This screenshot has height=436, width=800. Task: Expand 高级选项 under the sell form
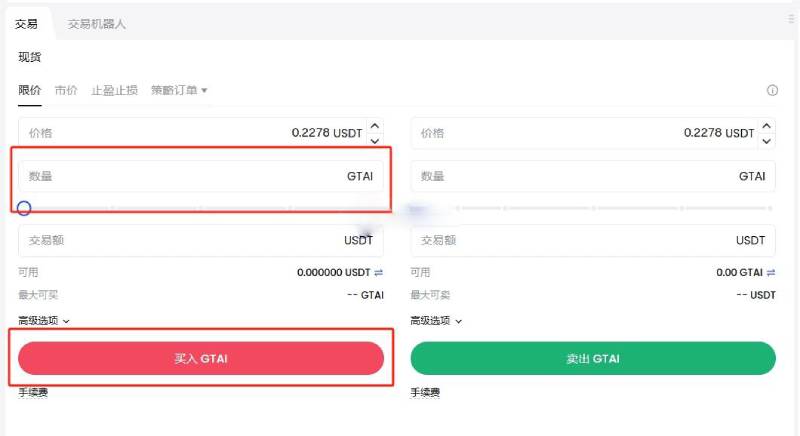[437, 321]
